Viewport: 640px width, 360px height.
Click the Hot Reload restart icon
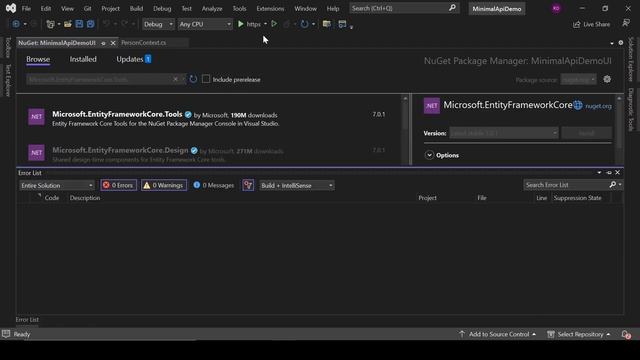(304, 24)
